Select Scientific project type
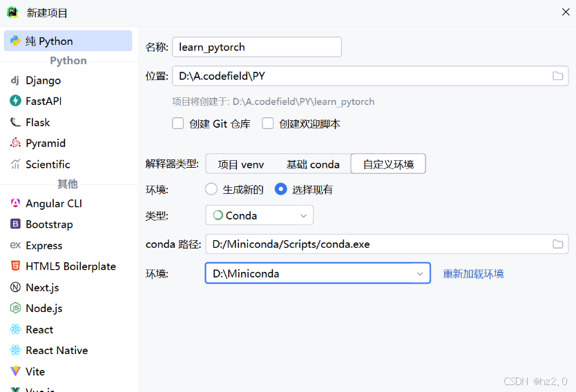The width and height of the screenshot is (576, 392). click(68, 164)
